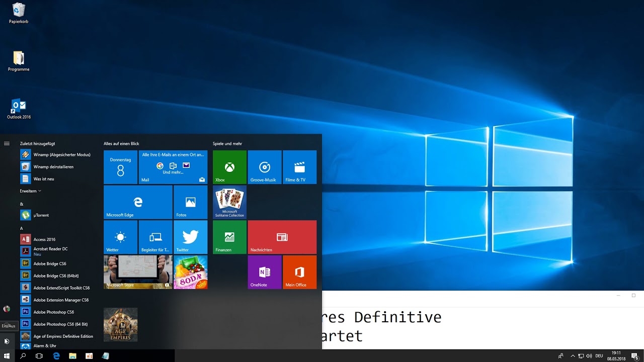644x362 pixels.
Task: Open the Microsoft Store tile
Action: 138,272
